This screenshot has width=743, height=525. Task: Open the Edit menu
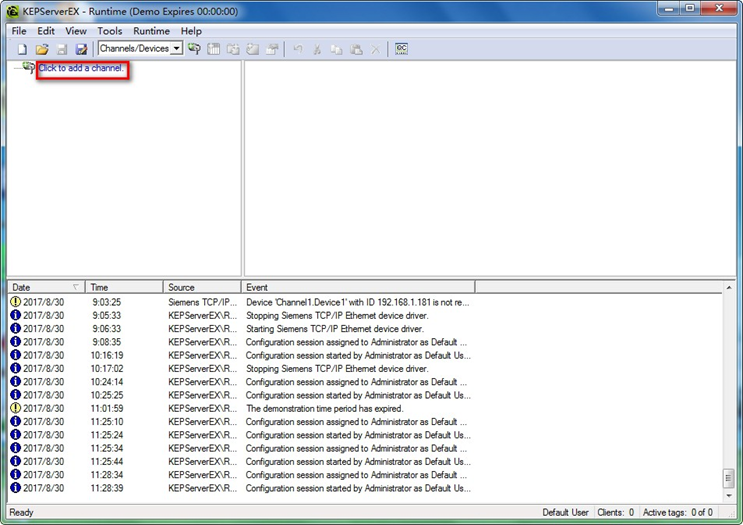point(46,31)
